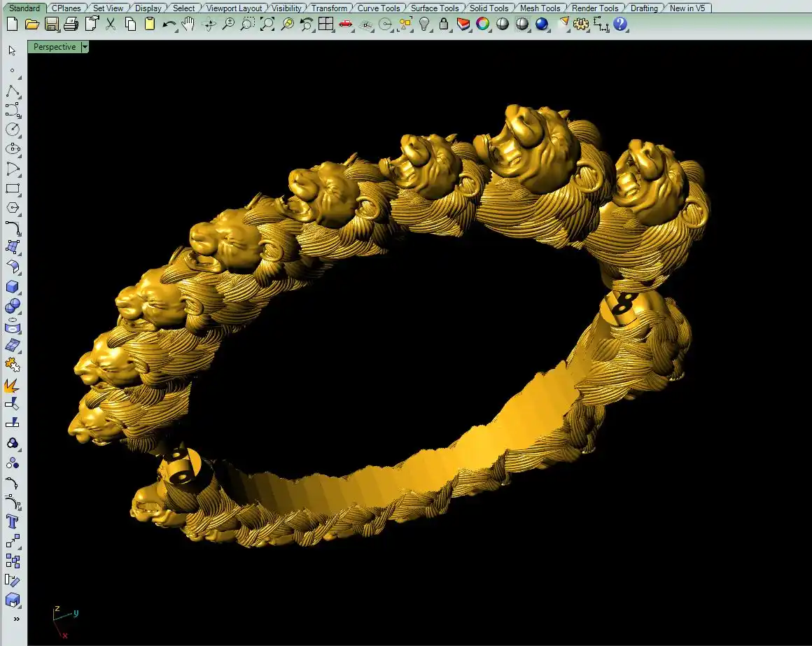Select the Text object tool

click(x=13, y=521)
